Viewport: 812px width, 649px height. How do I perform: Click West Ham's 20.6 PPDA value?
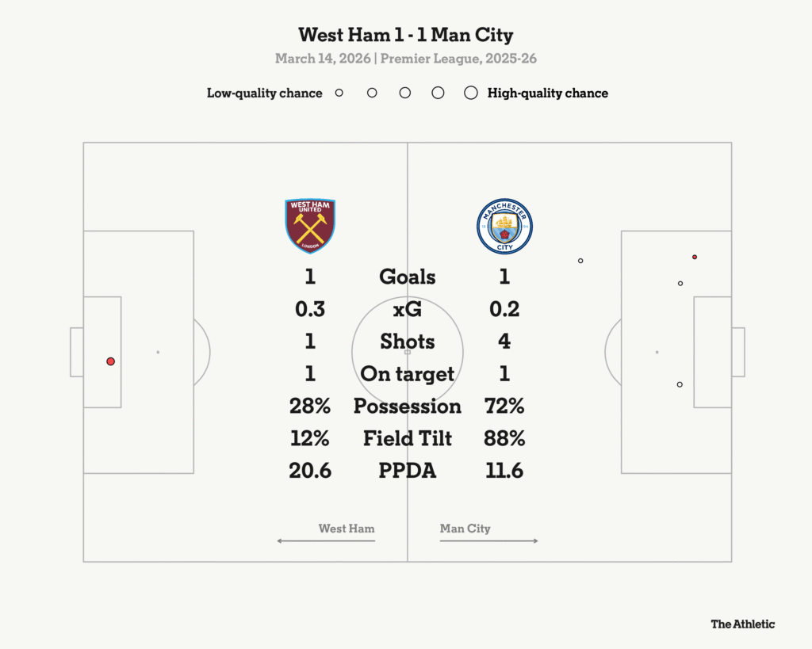[310, 471]
